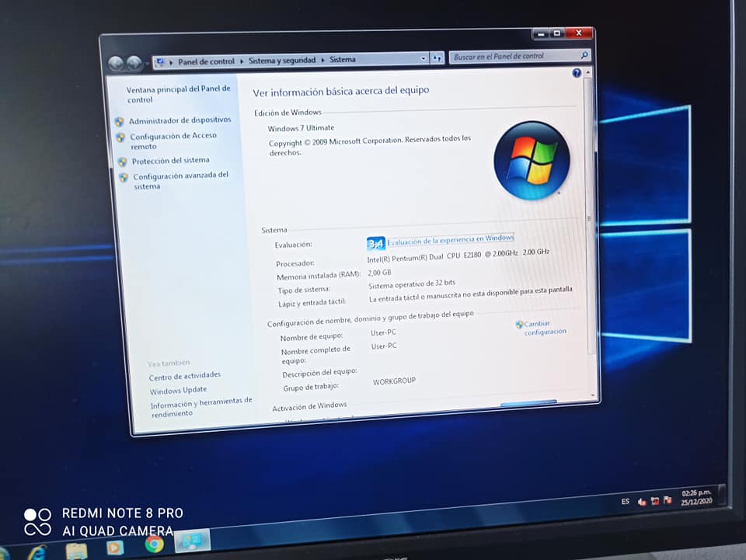746x560 pixels.
Task: Click the Cambiar configuración link
Action: click(x=545, y=328)
